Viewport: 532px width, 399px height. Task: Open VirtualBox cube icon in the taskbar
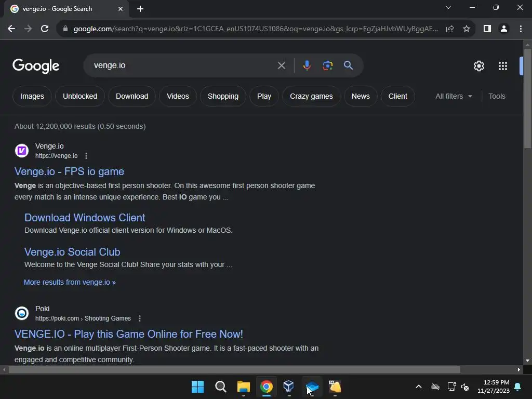(289, 387)
